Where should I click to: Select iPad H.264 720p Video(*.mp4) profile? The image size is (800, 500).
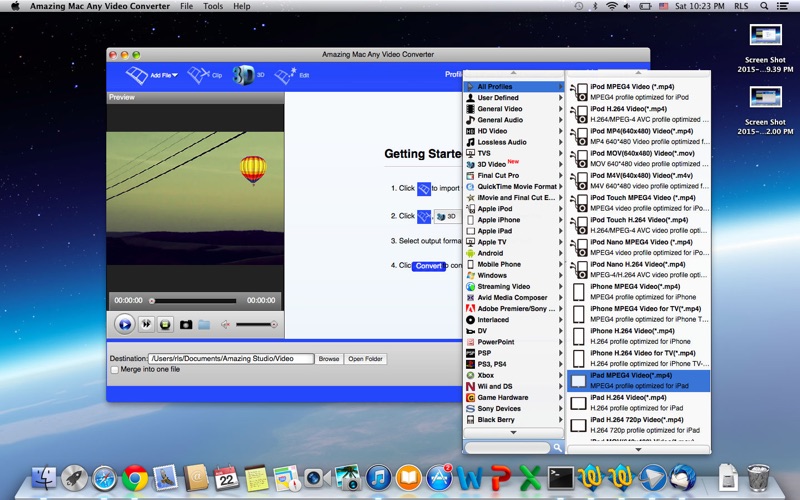point(639,425)
